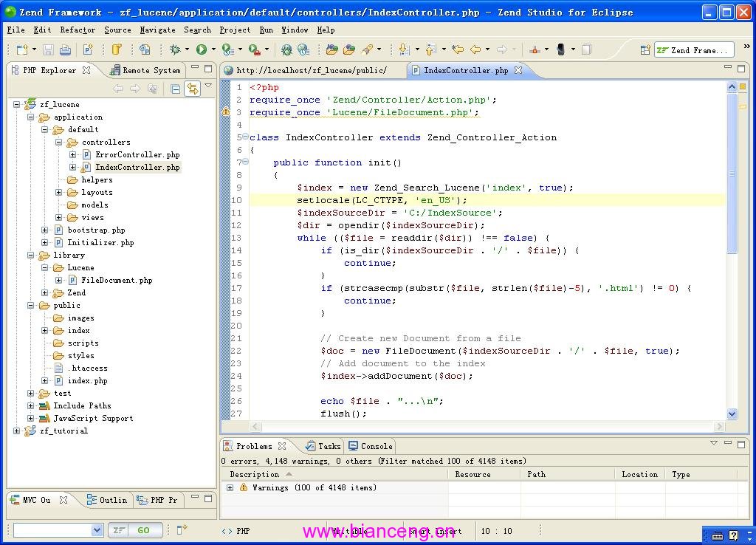Image resolution: width=756 pixels, height=545 pixels.
Task: Click the editor scroll up arrow
Action: pos(732,87)
